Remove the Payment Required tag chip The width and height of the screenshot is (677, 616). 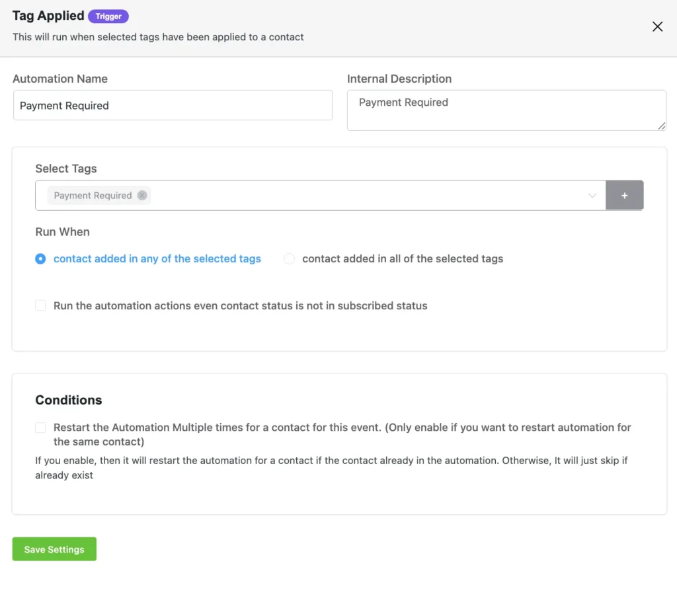coord(141,196)
